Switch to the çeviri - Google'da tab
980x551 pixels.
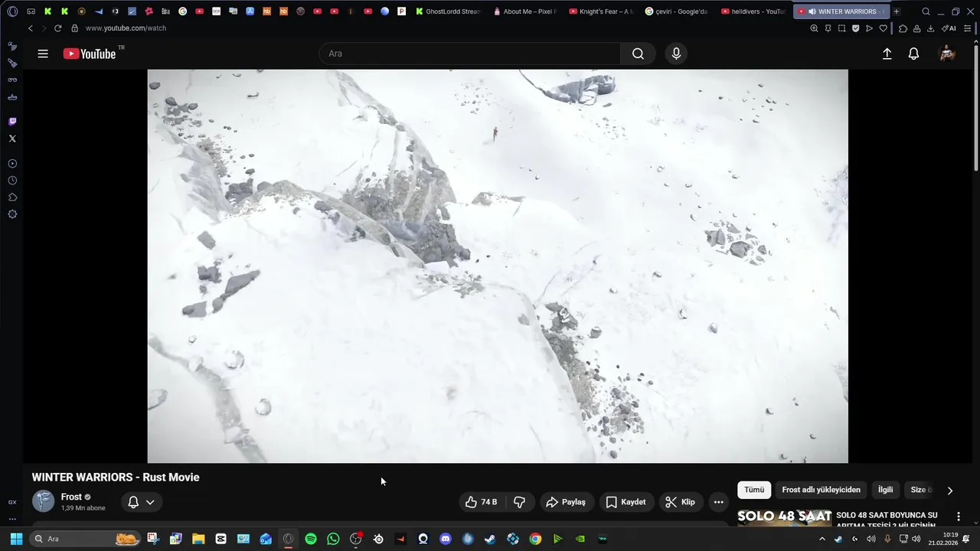pyautogui.click(x=677, y=11)
